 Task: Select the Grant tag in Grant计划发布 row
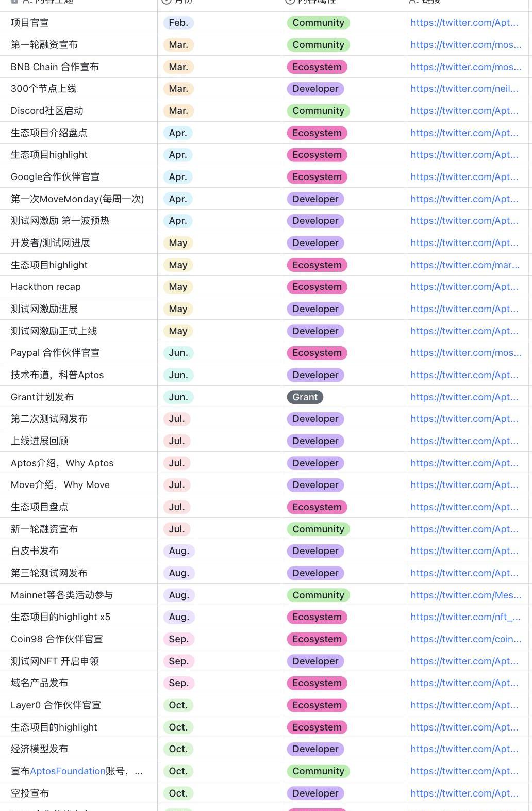point(305,397)
